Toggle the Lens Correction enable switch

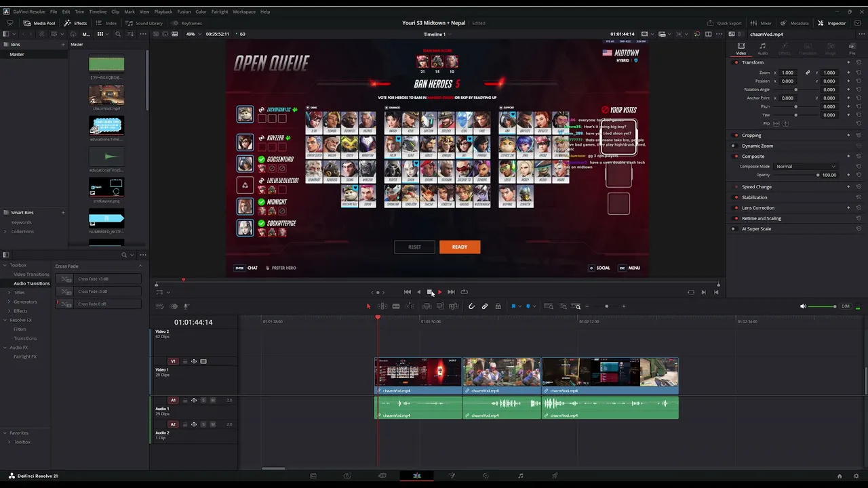click(736, 208)
